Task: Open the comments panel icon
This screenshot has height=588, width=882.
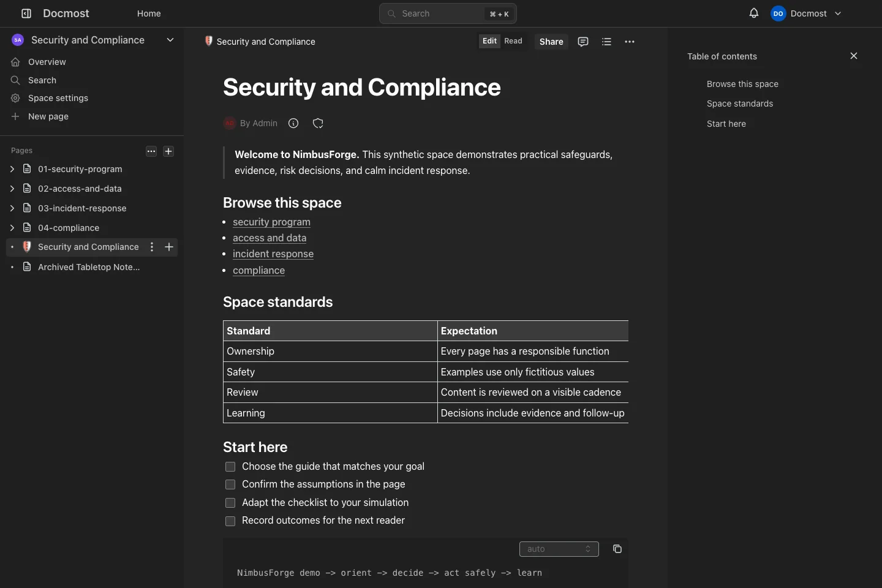Action: 583,42
